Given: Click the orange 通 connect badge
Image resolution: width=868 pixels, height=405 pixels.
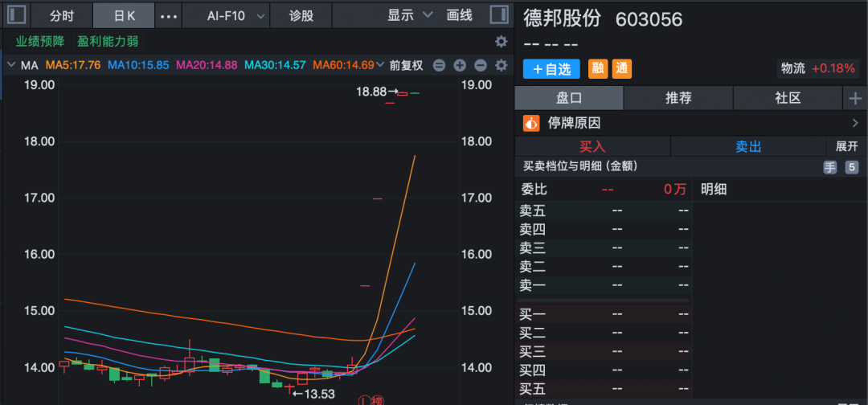Looking at the screenshot, I should coord(621,68).
